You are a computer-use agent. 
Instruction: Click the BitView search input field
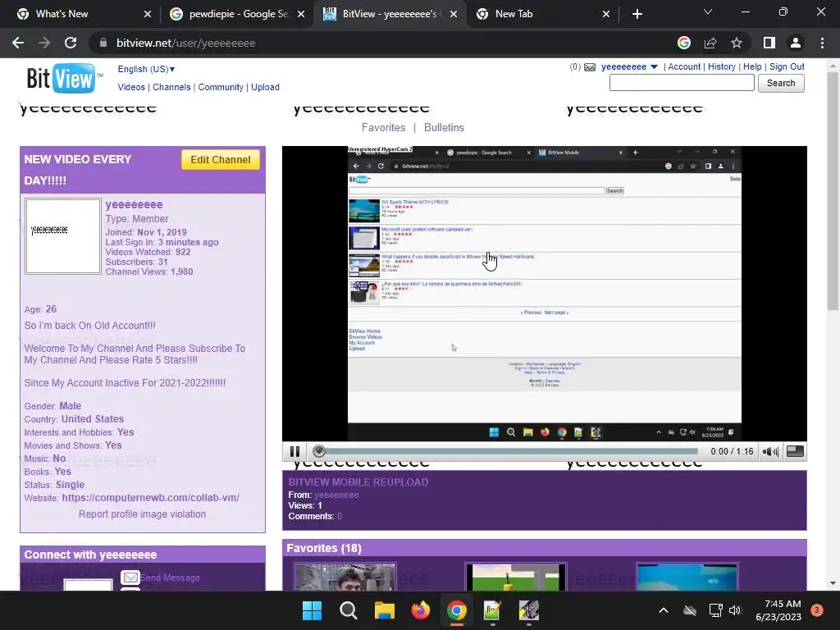click(682, 83)
